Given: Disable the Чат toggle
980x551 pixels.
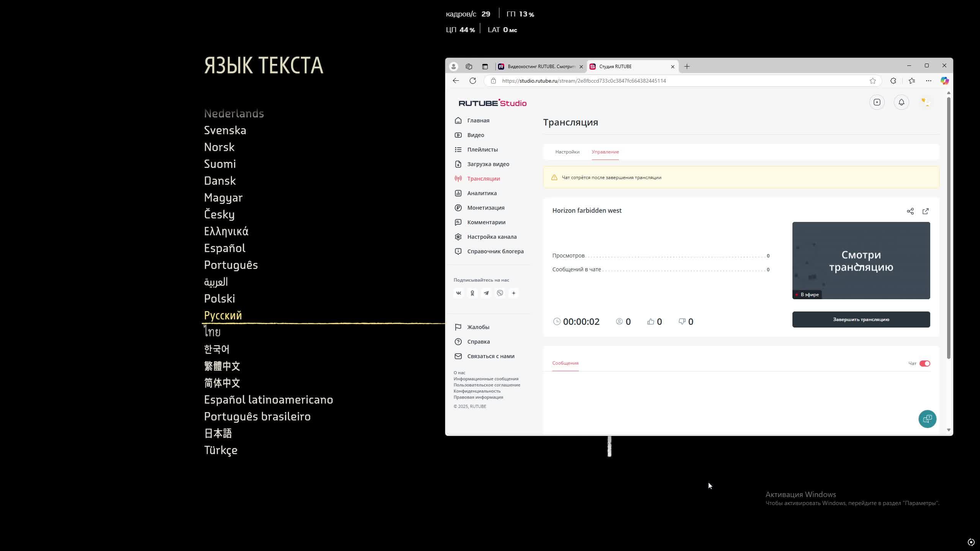Looking at the screenshot, I should [924, 364].
